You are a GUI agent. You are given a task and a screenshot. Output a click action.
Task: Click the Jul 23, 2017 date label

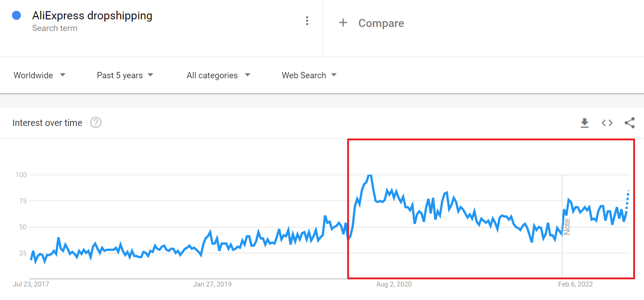(x=31, y=284)
